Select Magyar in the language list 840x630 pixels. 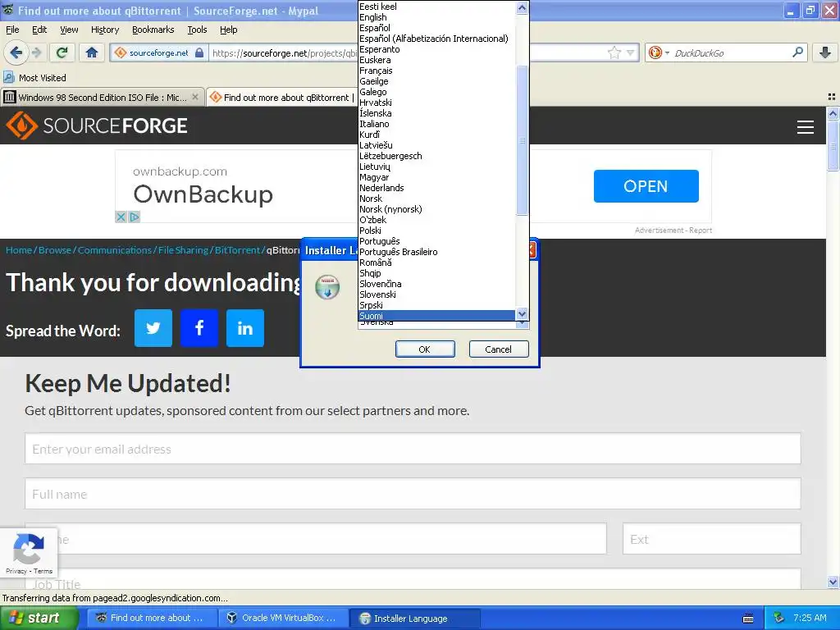[436, 177]
